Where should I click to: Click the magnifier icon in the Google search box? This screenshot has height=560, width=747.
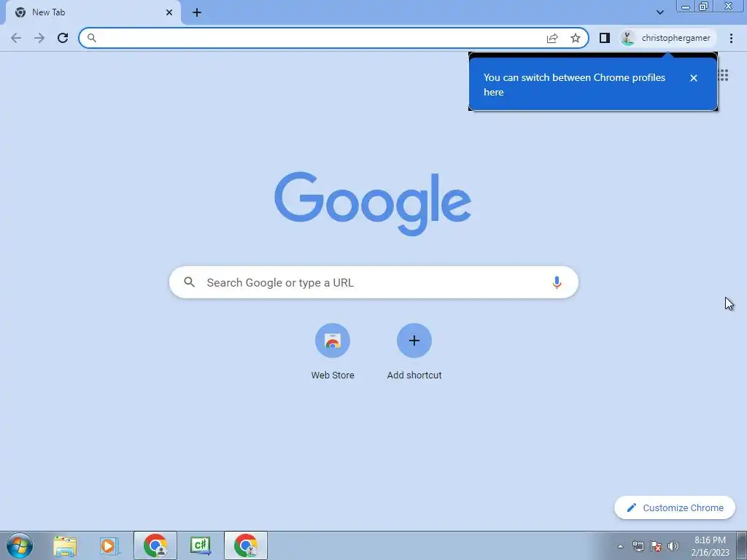click(189, 282)
